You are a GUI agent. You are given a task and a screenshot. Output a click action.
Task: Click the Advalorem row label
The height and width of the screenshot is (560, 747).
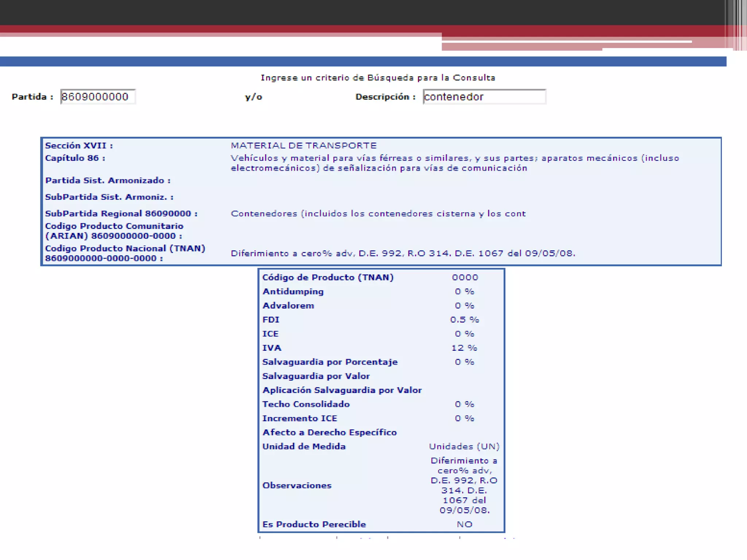point(288,306)
